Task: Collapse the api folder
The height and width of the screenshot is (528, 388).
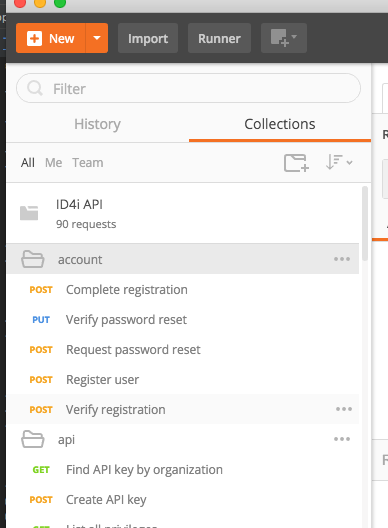Action: pyautogui.click(x=183, y=439)
